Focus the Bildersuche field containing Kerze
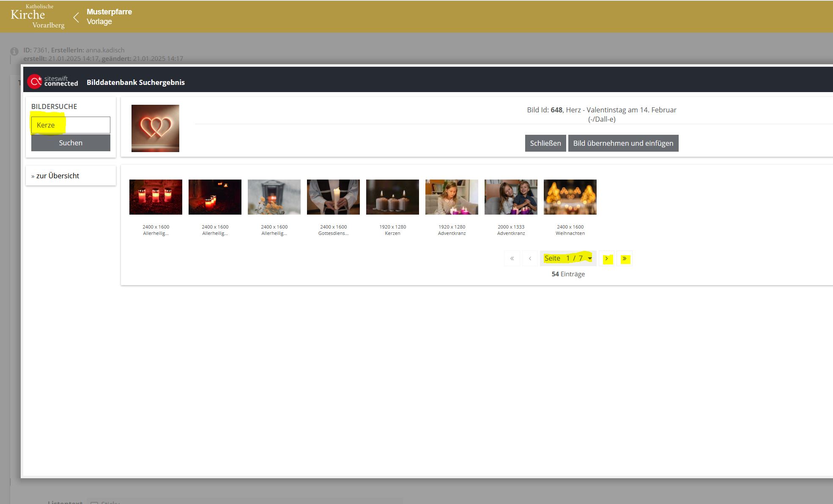 click(x=71, y=125)
